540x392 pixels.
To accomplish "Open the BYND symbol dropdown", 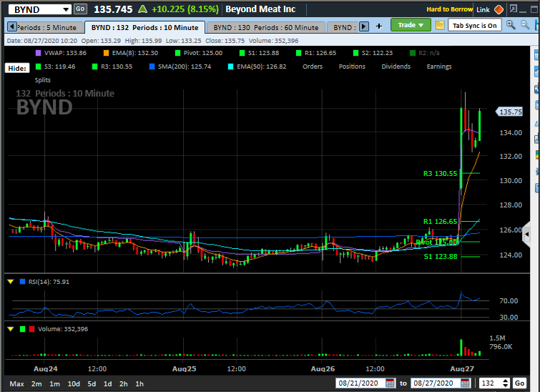I will point(66,9).
